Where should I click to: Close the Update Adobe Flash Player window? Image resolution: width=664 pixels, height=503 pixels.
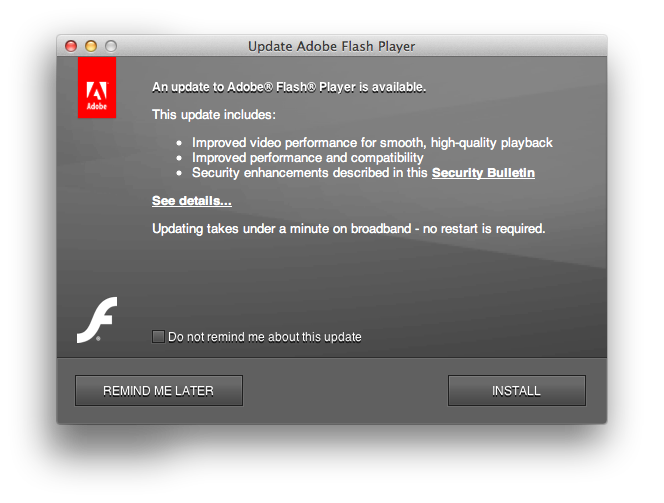pos(71,46)
